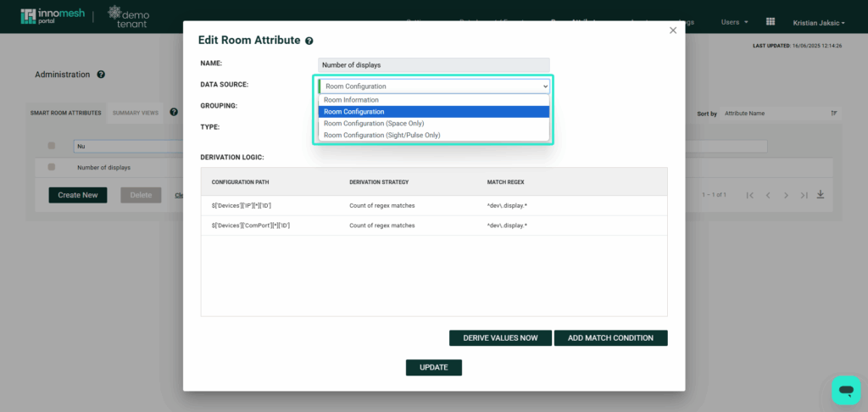Select Room Information option

[433, 100]
